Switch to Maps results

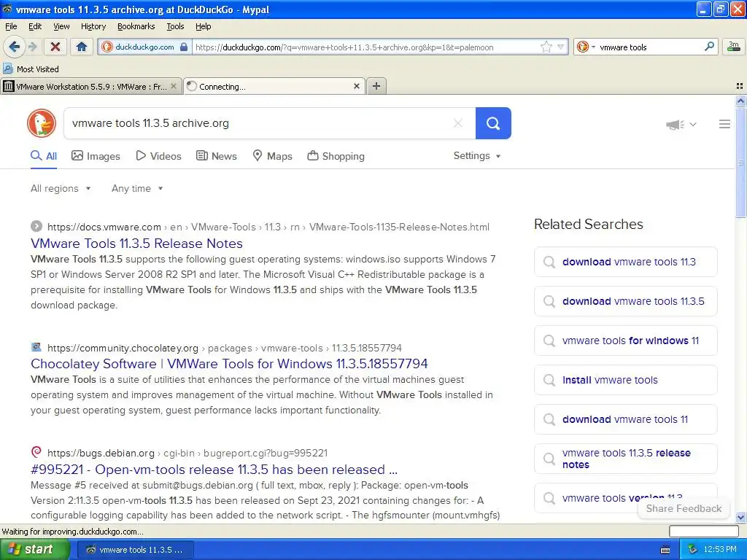272,156
